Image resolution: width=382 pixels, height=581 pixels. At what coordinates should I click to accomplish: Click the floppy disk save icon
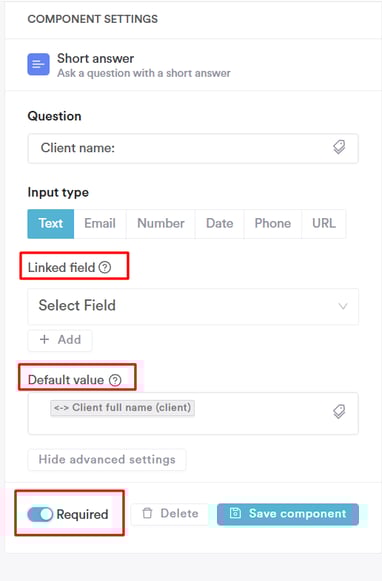[235, 513]
